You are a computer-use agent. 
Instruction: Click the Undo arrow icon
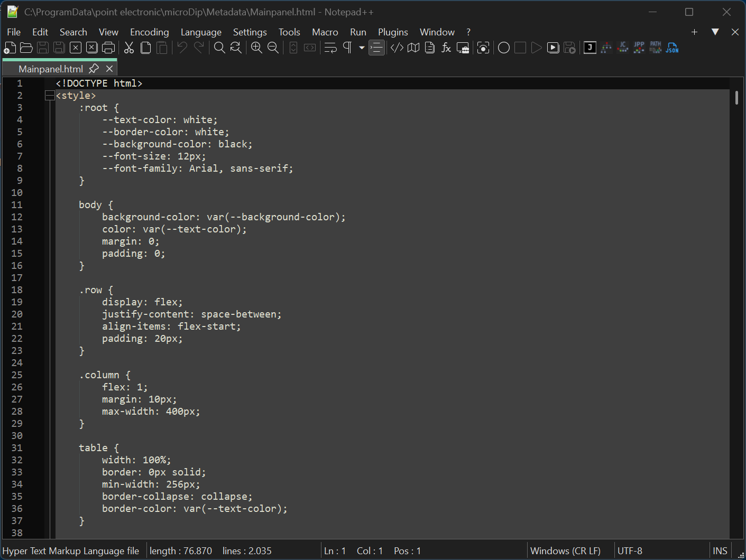(182, 48)
